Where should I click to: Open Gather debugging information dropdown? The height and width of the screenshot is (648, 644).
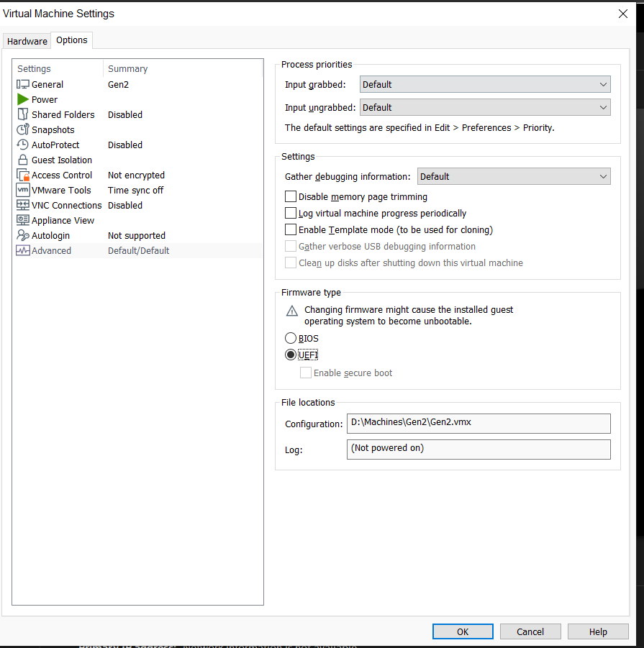514,176
